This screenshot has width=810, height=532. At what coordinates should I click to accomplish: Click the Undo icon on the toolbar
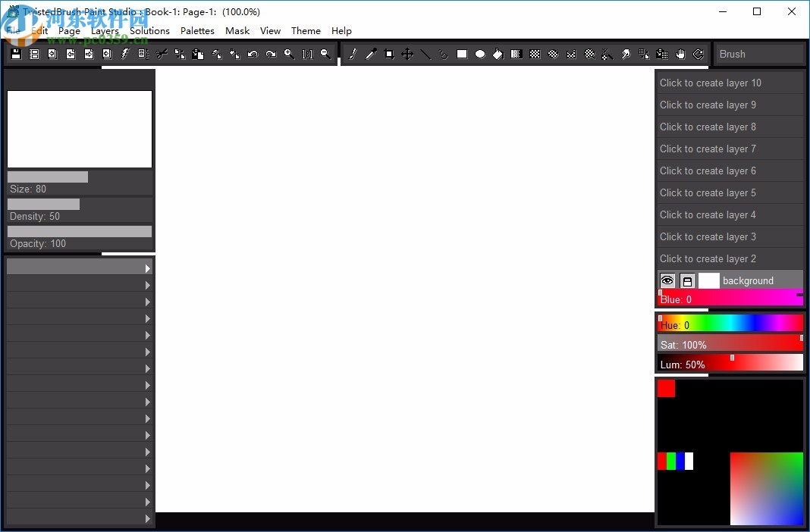click(253, 54)
